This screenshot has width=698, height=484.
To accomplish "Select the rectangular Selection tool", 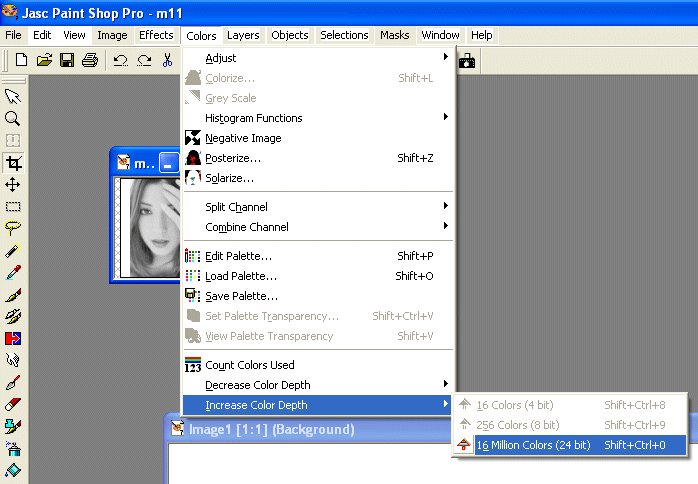I will [13, 207].
